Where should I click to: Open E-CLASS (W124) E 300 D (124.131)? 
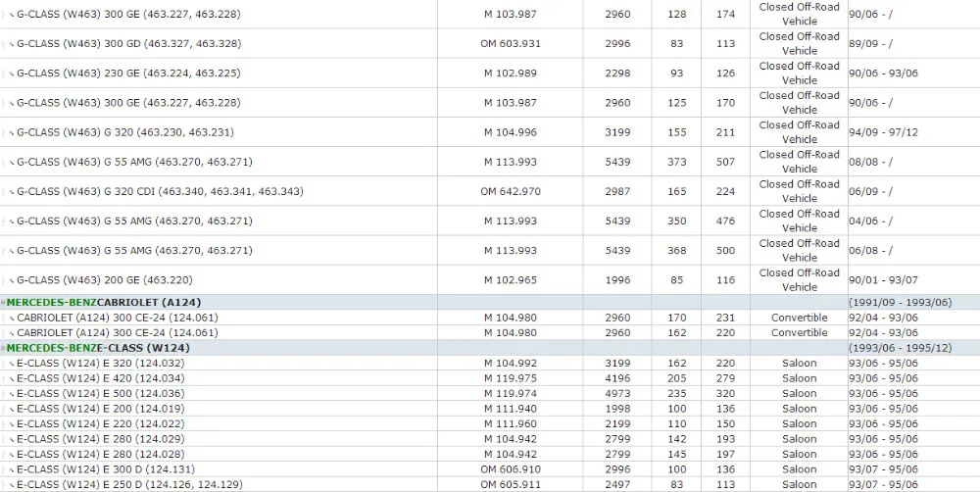(106, 469)
